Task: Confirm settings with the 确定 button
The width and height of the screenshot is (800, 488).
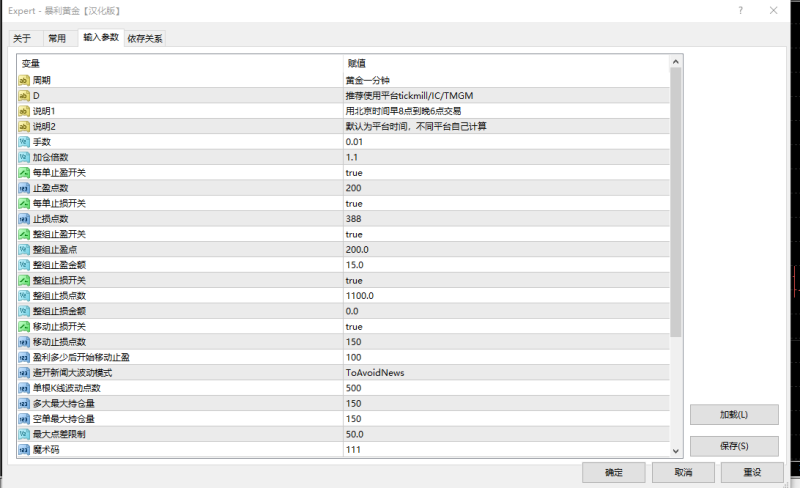Action: point(613,472)
